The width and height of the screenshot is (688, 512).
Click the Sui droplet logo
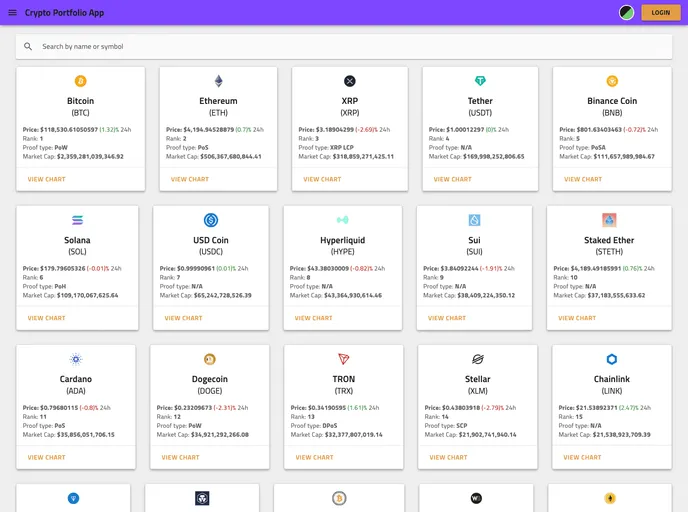[474, 220]
